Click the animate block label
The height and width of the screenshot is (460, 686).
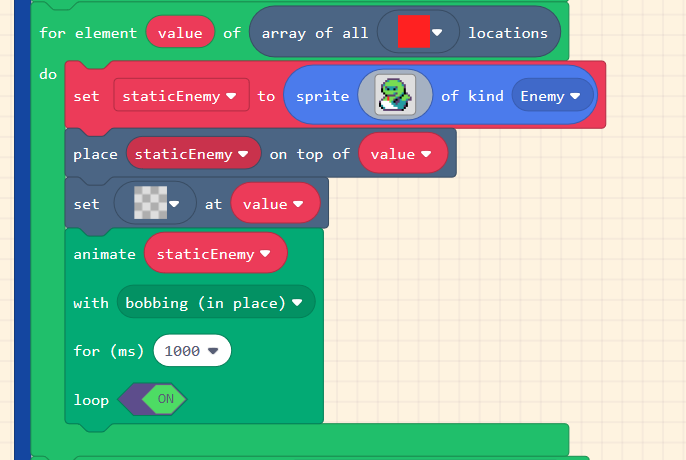[x=104, y=254]
